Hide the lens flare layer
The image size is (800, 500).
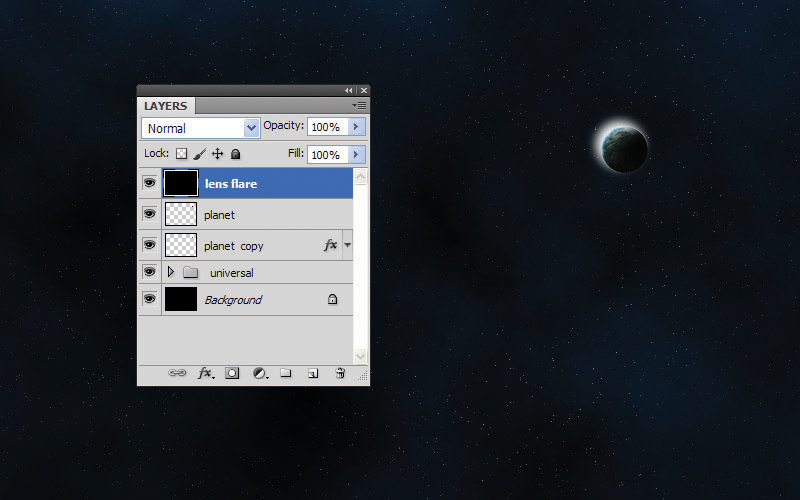pos(149,183)
